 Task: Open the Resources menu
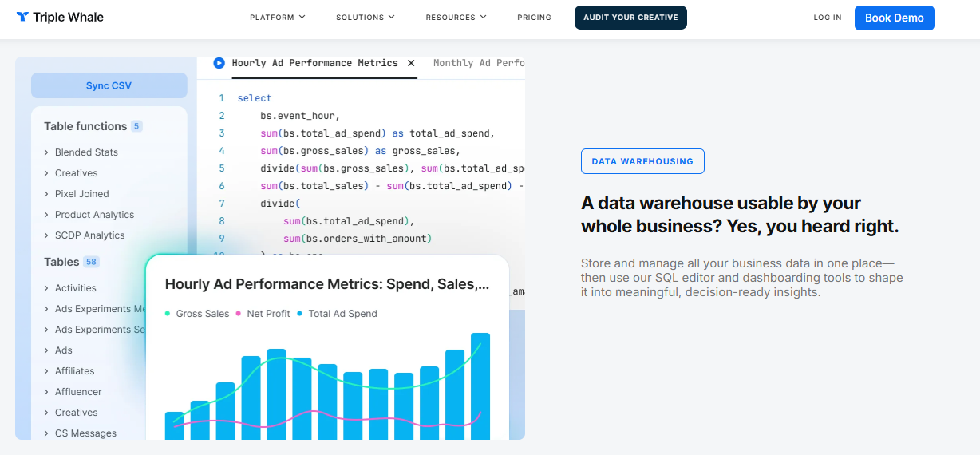tap(456, 18)
